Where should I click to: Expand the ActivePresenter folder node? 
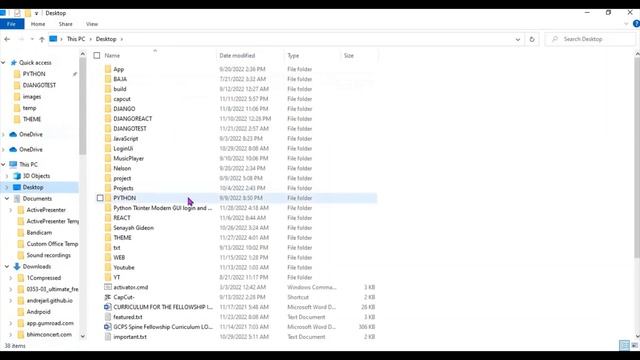(11, 210)
